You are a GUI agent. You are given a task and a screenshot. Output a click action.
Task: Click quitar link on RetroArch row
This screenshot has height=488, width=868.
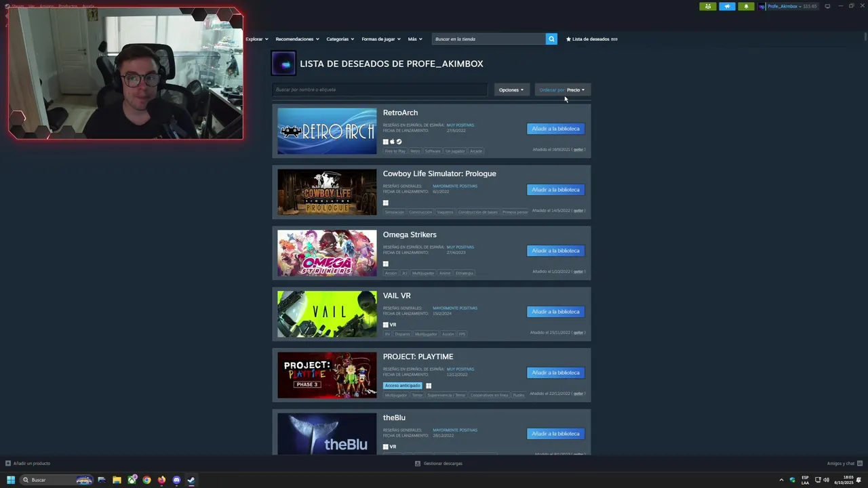(x=578, y=150)
